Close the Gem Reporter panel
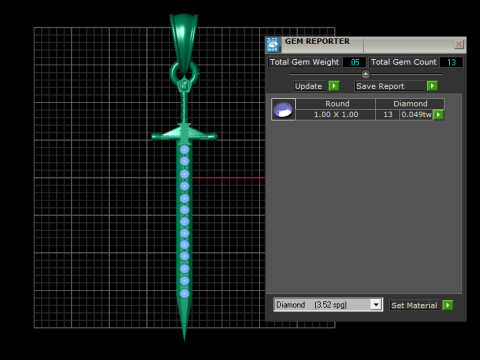Screen dimensions: 480x360 pos(459,44)
